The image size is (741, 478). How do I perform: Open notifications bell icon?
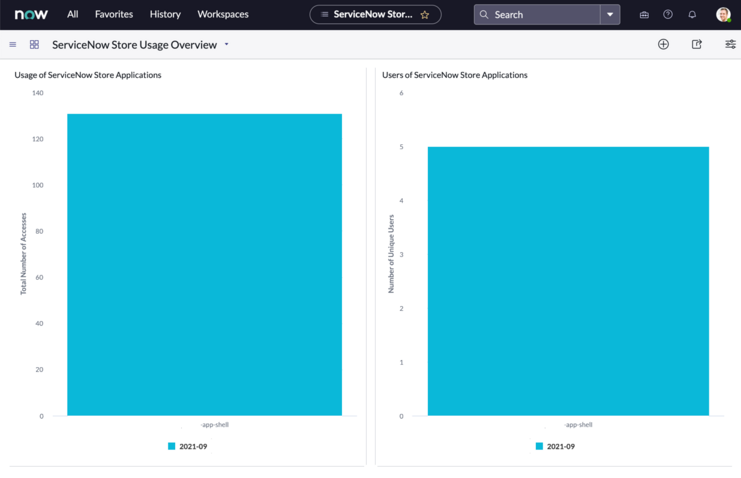click(692, 15)
